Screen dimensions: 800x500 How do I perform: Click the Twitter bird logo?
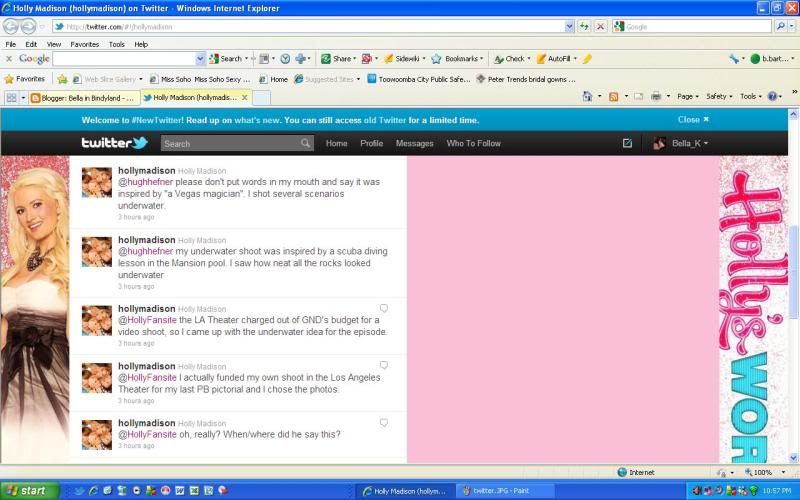(114, 143)
